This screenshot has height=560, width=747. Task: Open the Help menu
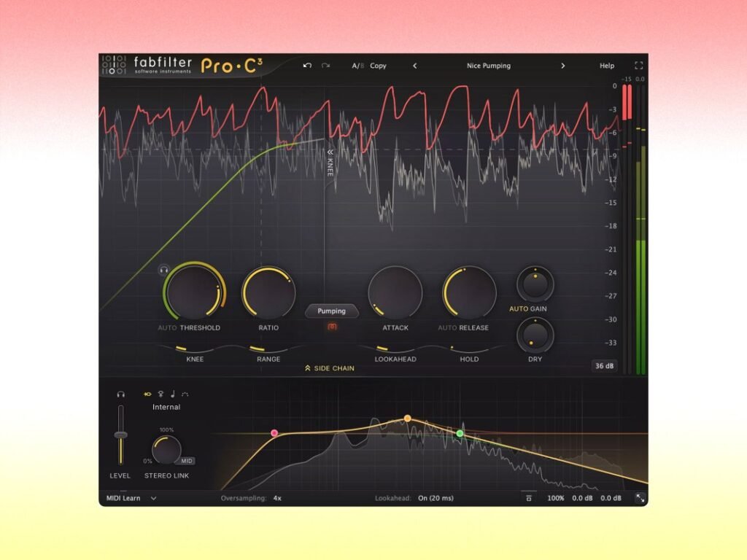(x=607, y=66)
